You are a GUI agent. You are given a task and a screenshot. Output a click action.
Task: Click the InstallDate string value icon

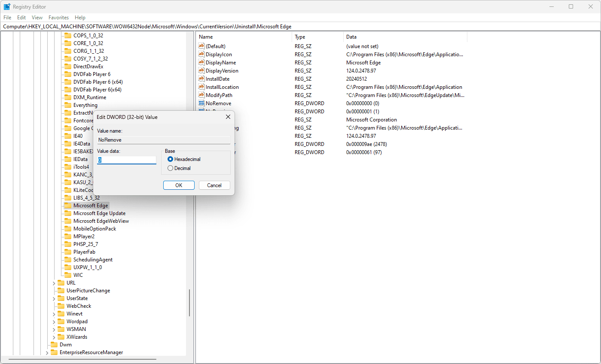(201, 79)
